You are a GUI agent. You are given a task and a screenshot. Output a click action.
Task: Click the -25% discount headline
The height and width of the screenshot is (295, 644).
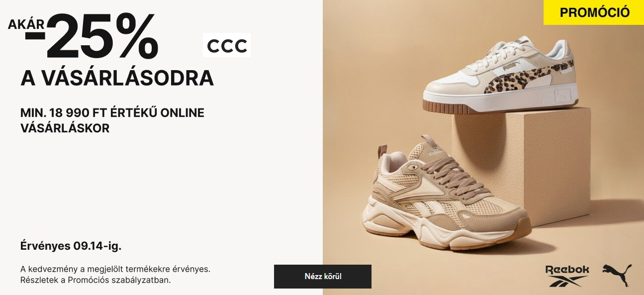click(x=92, y=36)
